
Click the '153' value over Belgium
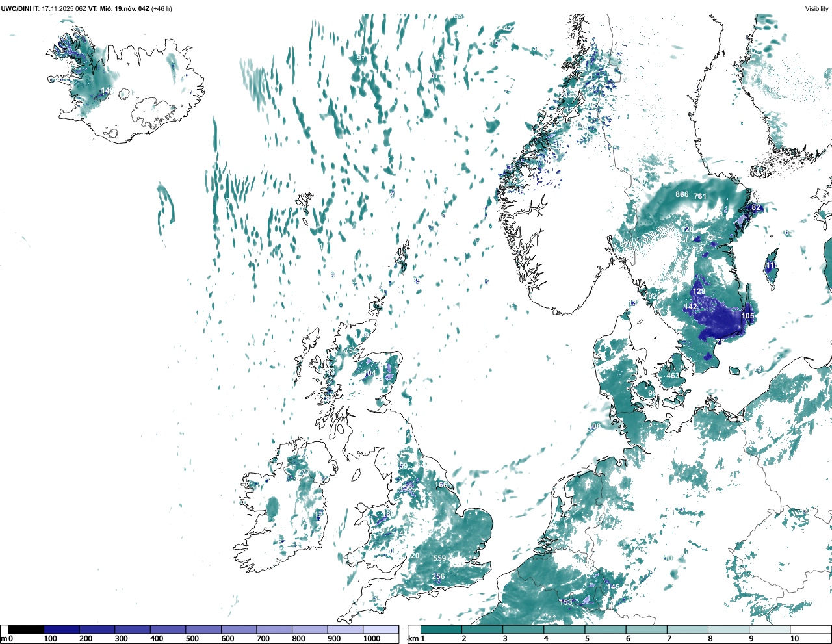coord(566,602)
